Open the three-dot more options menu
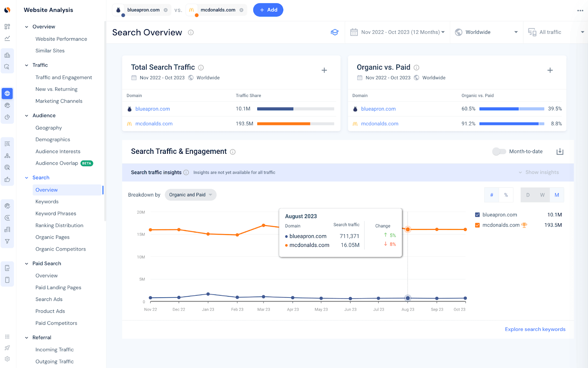Image resolution: width=588 pixels, height=368 pixels. click(x=580, y=10)
